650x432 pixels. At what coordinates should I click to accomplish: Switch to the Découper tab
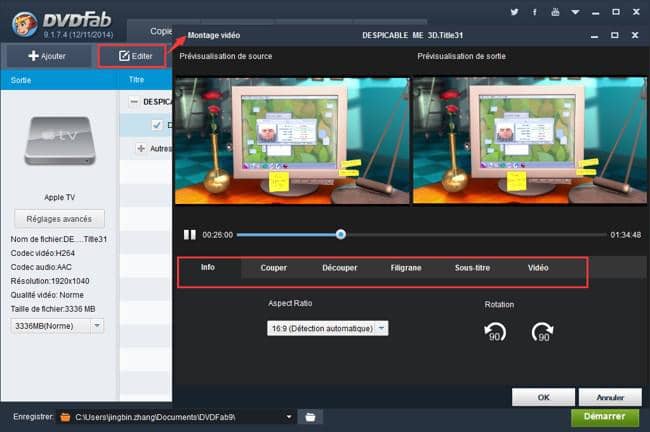[x=340, y=268]
